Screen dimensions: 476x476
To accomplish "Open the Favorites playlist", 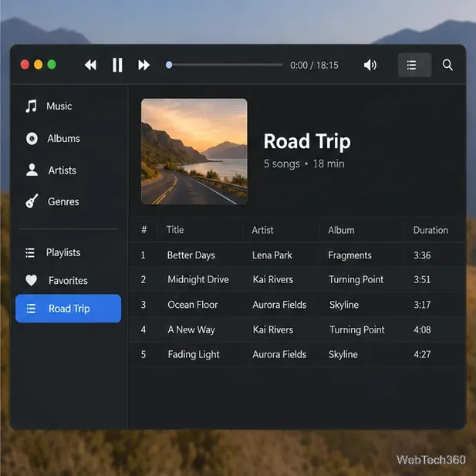I will tap(68, 281).
